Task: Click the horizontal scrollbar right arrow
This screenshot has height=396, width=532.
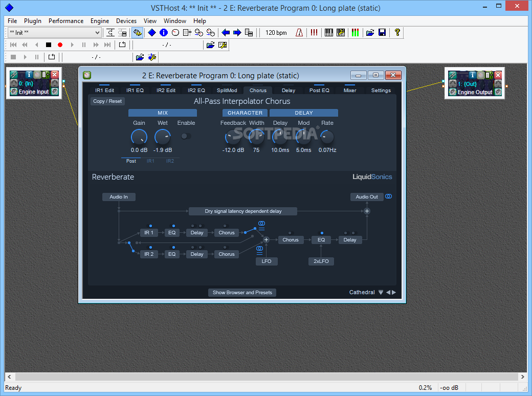Action: (x=522, y=377)
